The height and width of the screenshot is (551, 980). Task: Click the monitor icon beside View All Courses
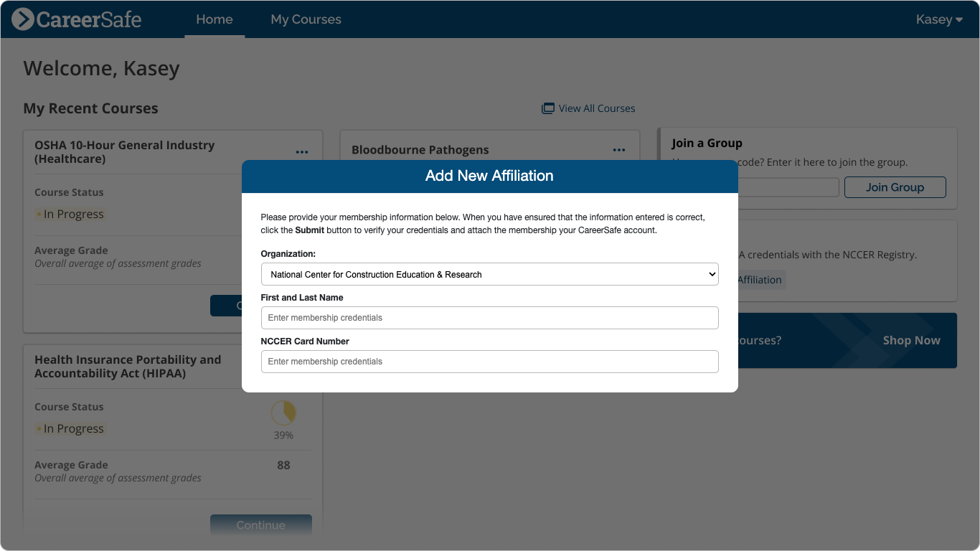(x=547, y=108)
